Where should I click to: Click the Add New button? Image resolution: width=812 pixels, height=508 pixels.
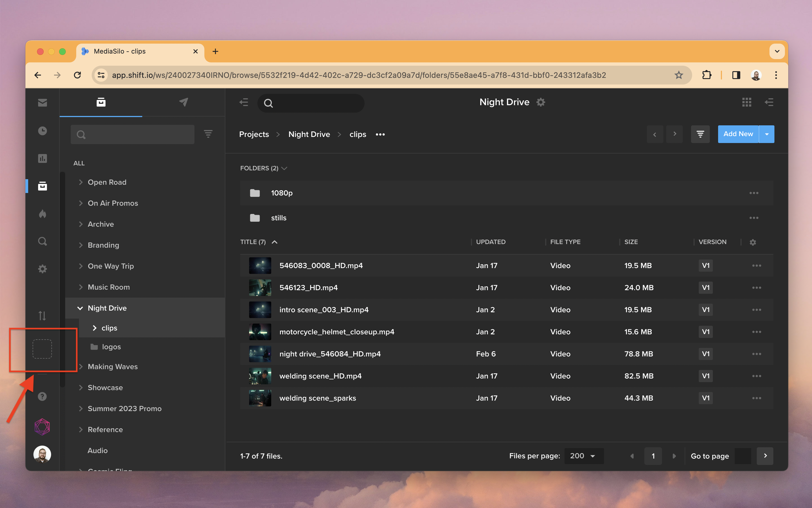[x=738, y=134]
